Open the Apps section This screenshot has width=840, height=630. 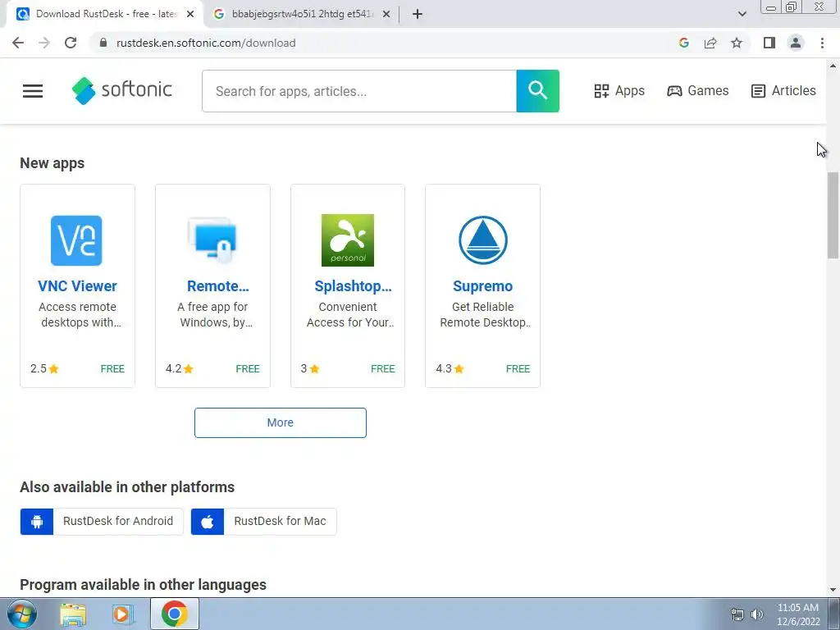619,90
